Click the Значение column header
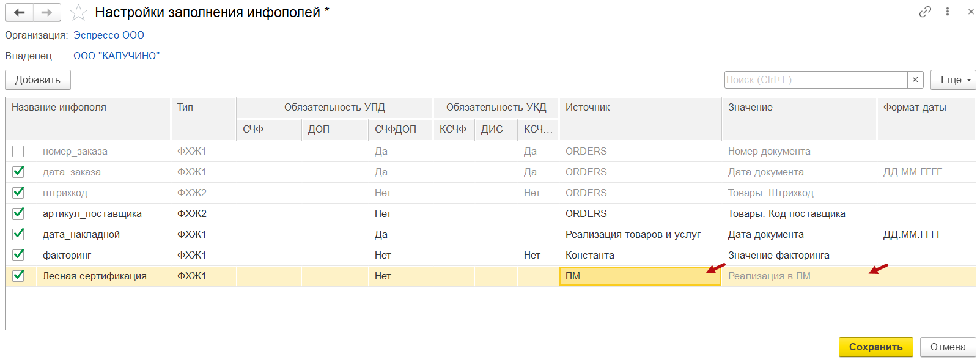Image resolution: width=980 pixels, height=362 pixels. 799,119
